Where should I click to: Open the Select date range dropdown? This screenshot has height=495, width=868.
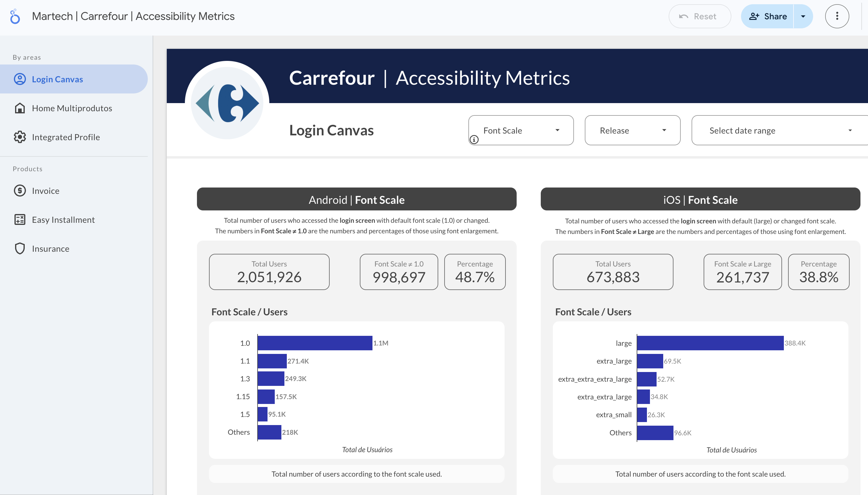click(x=780, y=130)
